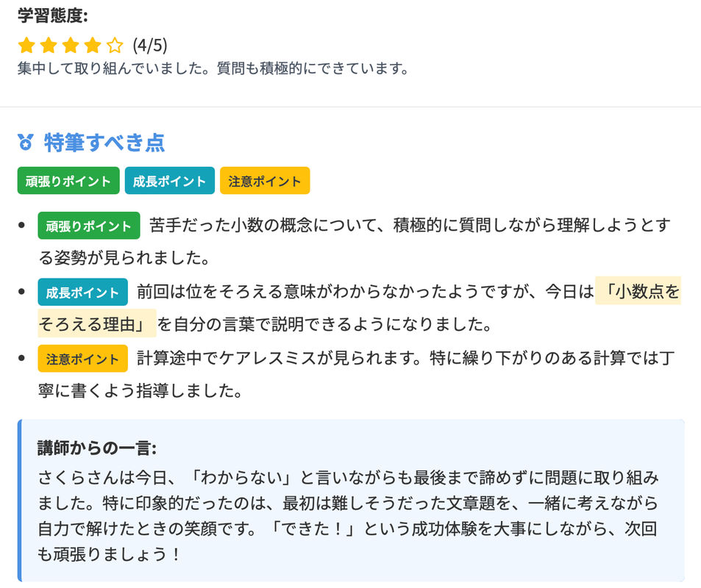Image resolution: width=701 pixels, height=588 pixels.
Task: Click the highlighted そろえる理由」 text
Action: click(97, 323)
